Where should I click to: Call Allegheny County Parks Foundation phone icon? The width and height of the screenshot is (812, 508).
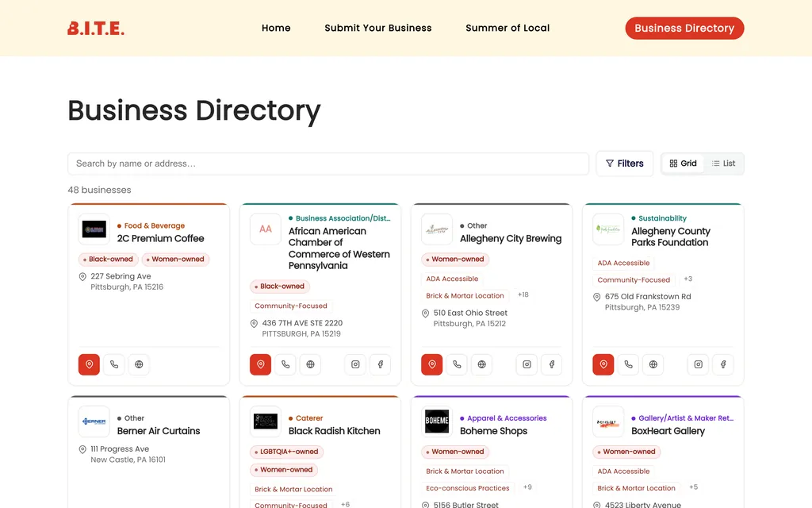[x=628, y=364]
